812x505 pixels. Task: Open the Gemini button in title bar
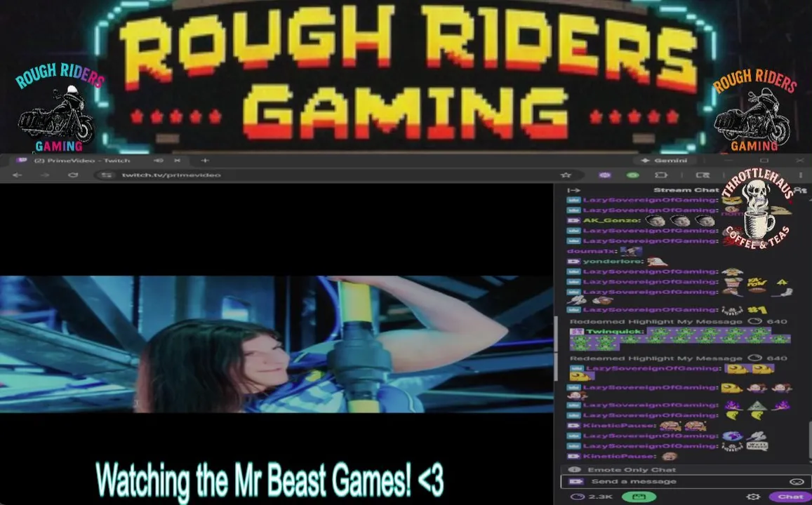[x=665, y=161]
